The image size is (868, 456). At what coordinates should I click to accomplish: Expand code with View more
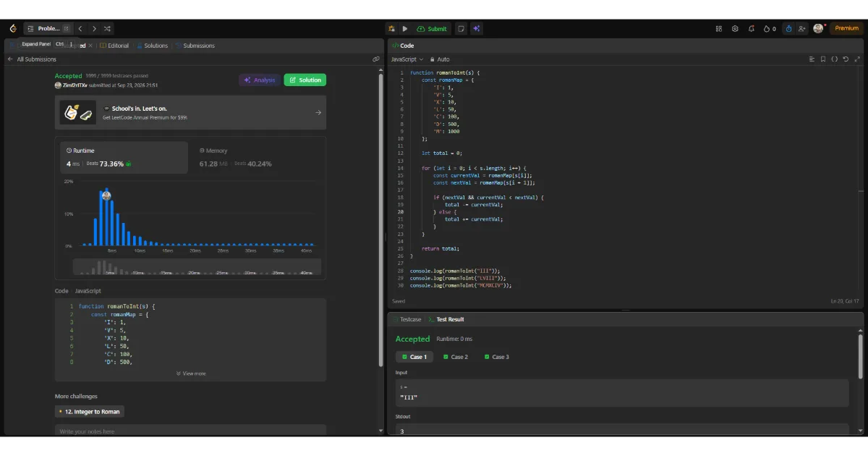(191, 373)
